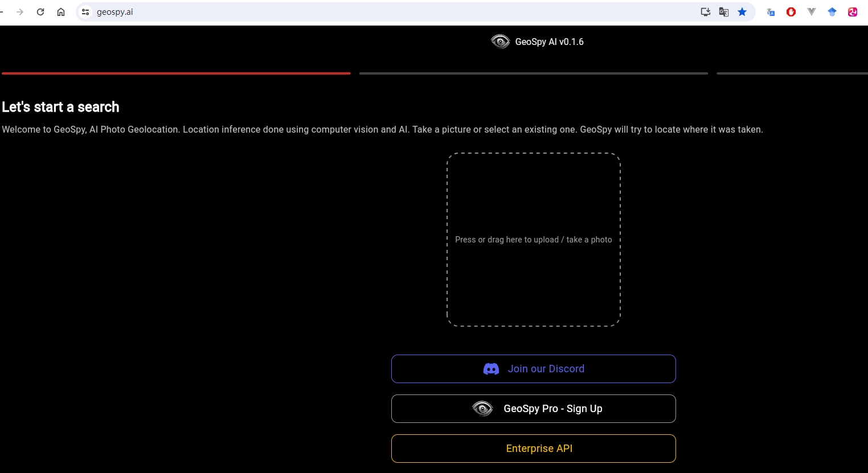The image size is (868, 473).
Task: Click the photo upload drop zone
Action: click(x=534, y=240)
